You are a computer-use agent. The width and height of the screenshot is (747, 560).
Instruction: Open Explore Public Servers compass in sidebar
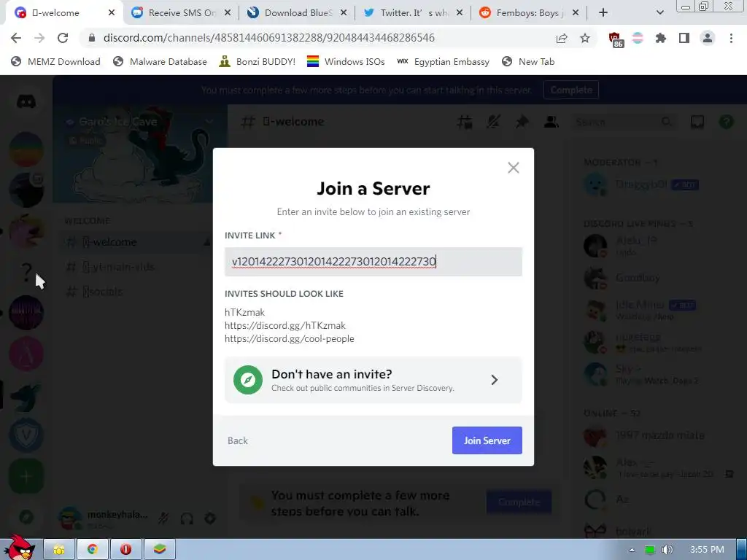[x=26, y=517]
